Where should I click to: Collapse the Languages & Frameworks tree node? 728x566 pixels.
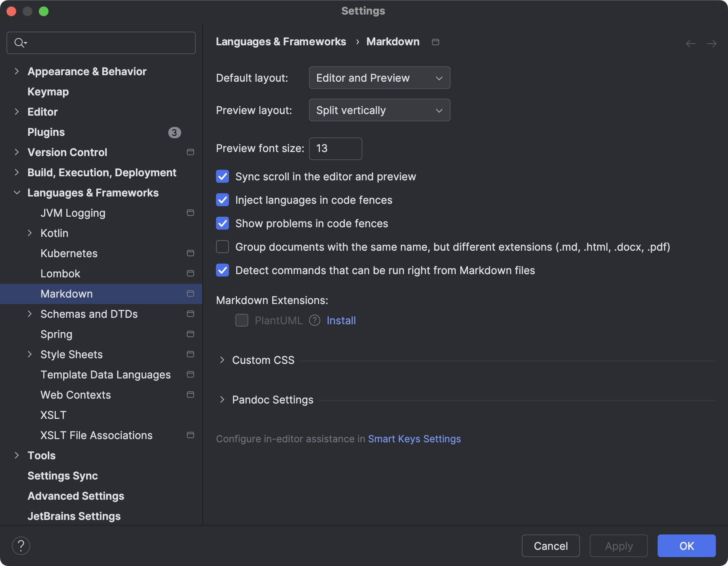point(17,192)
